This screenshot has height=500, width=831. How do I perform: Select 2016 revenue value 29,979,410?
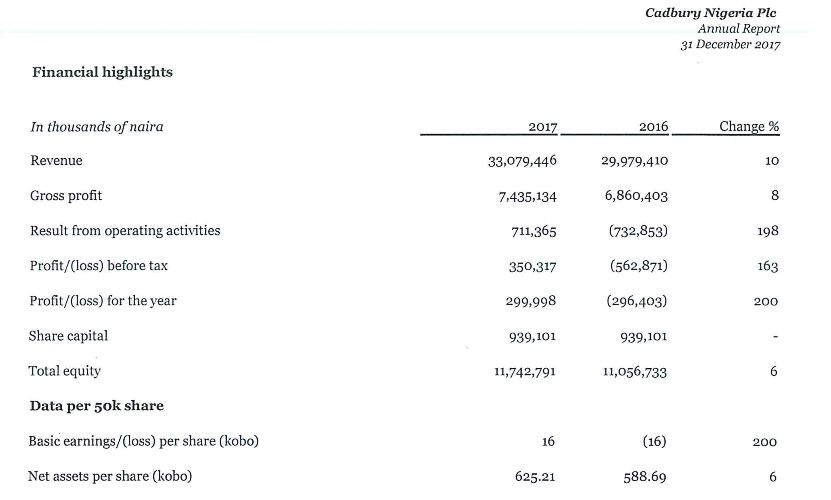point(634,161)
